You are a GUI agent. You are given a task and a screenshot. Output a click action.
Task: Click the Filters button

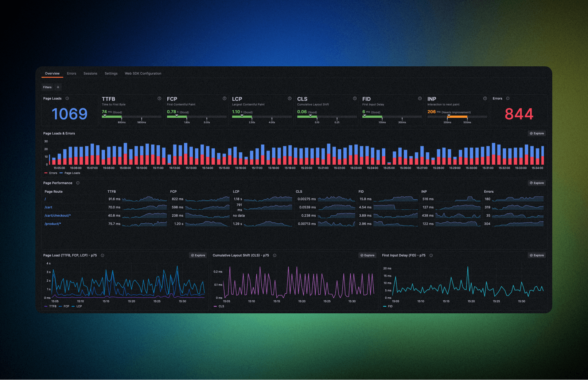click(47, 87)
